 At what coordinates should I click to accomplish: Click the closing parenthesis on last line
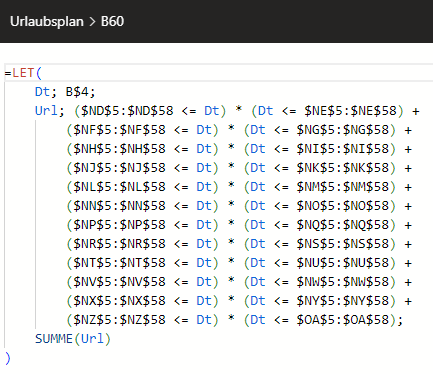[x=8, y=358]
